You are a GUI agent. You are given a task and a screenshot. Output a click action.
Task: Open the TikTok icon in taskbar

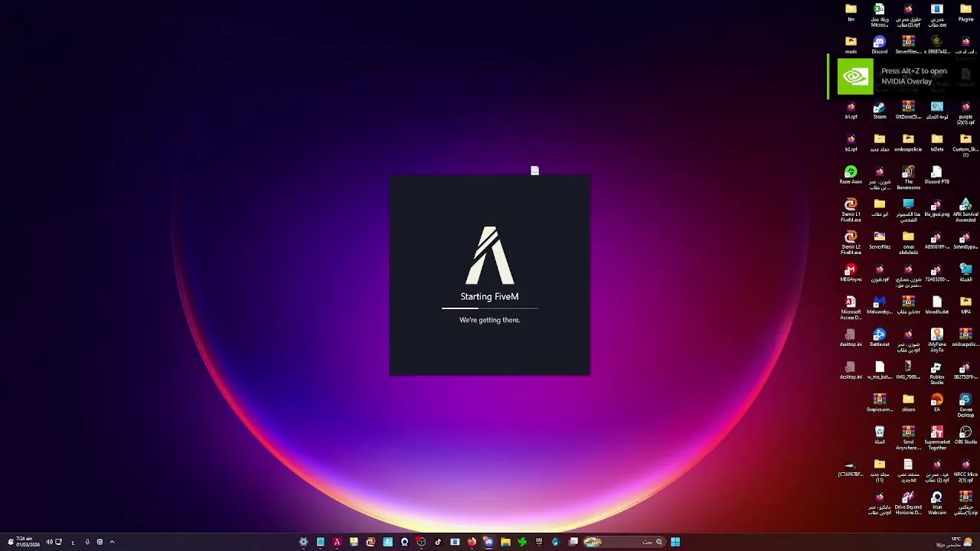click(438, 542)
